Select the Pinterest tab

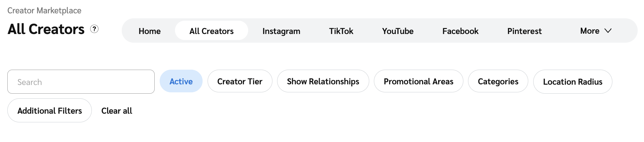point(524,31)
